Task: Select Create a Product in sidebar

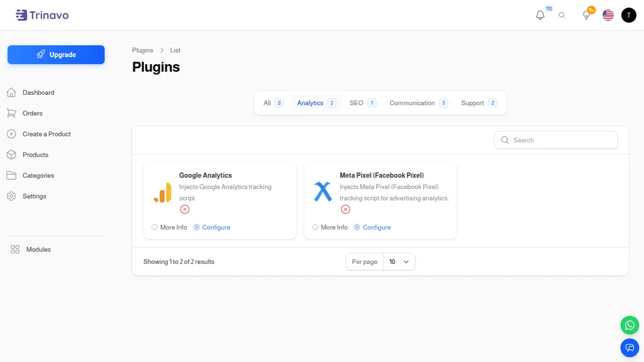Action: (x=47, y=134)
